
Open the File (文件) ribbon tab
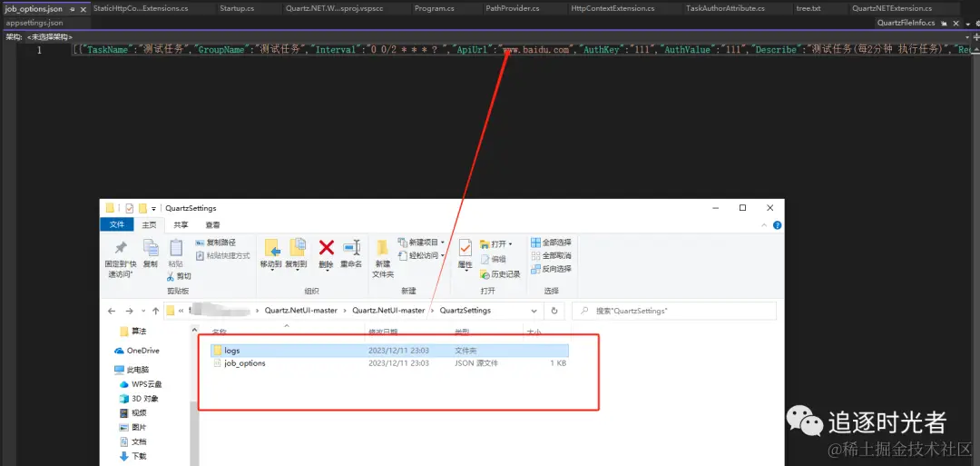117,224
